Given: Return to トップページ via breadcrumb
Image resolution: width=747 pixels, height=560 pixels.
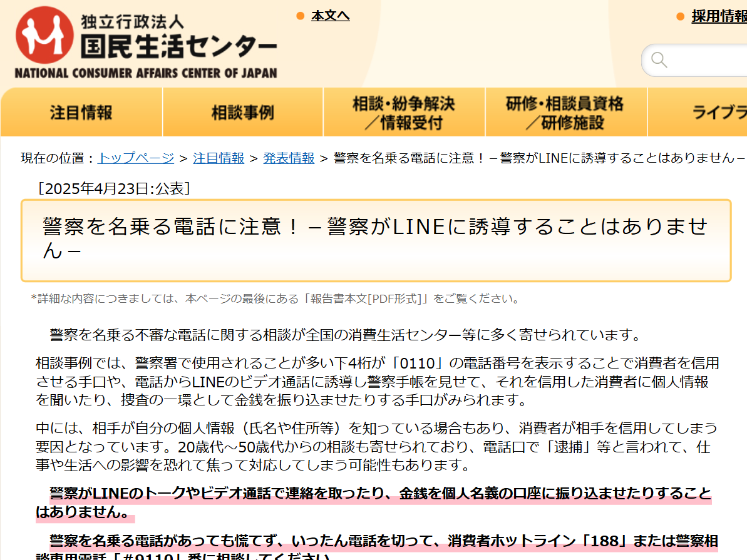Looking at the screenshot, I should coord(136,158).
